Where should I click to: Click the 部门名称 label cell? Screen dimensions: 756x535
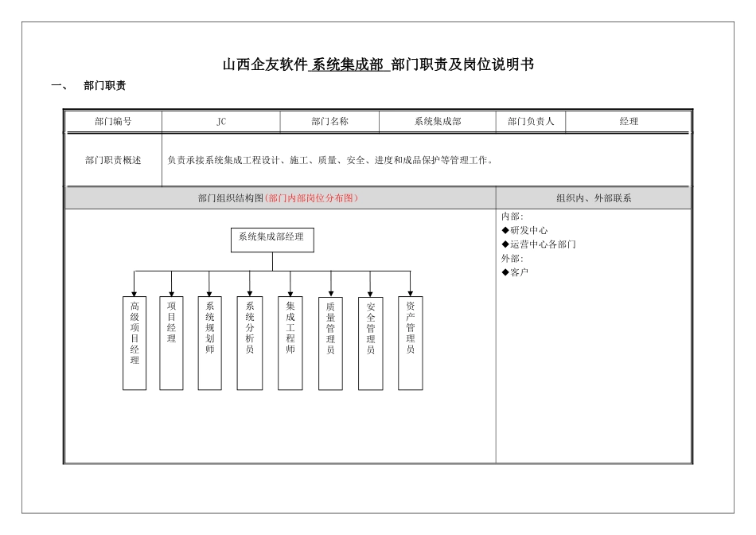tap(329, 122)
